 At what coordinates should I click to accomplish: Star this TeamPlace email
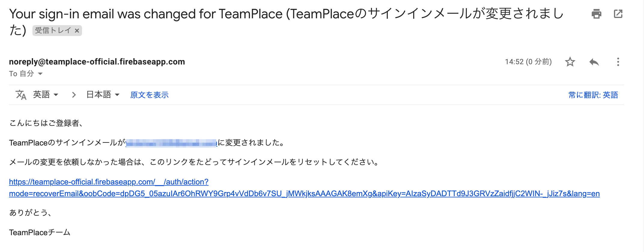[570, 62]
